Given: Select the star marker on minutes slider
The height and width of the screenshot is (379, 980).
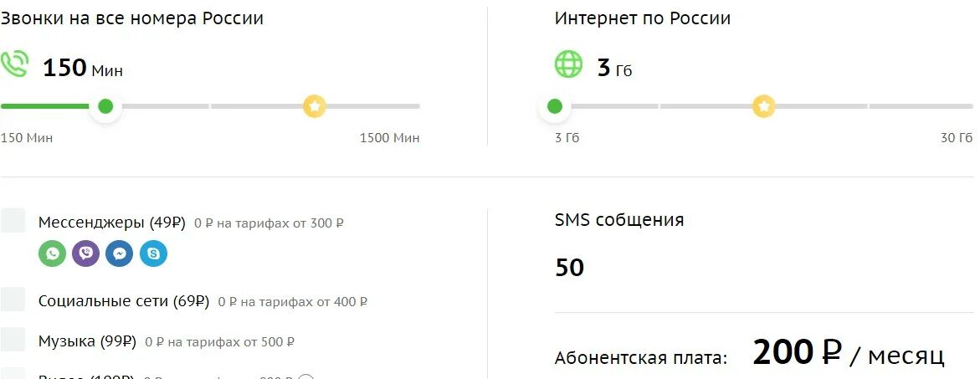Looking at the screenshot, I should [x=315, y=106].
